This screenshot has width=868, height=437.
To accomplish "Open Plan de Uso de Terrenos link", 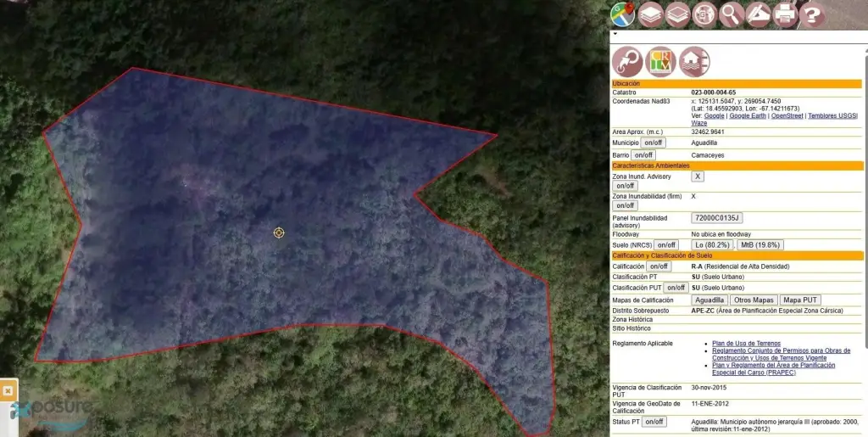I will (746, 343).
